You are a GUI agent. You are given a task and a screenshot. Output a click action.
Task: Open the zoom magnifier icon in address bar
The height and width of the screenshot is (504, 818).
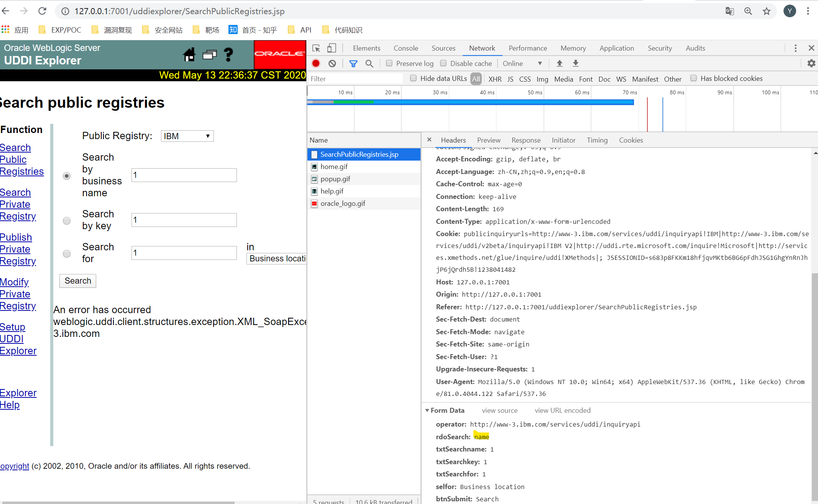click(748, 11)
